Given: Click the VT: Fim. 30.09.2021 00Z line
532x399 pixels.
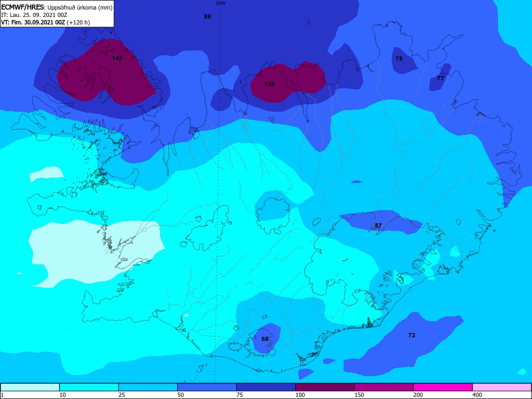Looking at the screenshot, I should pos(45,22).
